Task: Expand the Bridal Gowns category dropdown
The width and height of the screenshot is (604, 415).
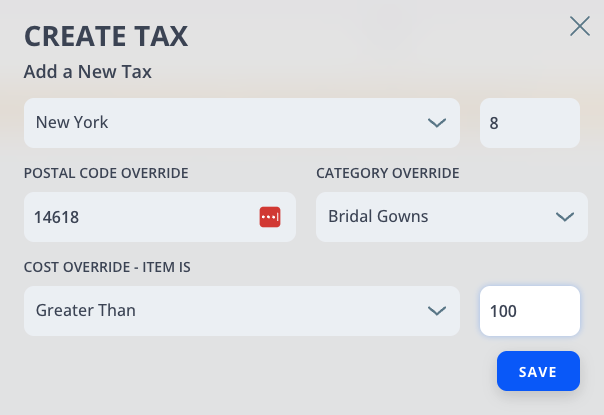Action: (452, 217)
